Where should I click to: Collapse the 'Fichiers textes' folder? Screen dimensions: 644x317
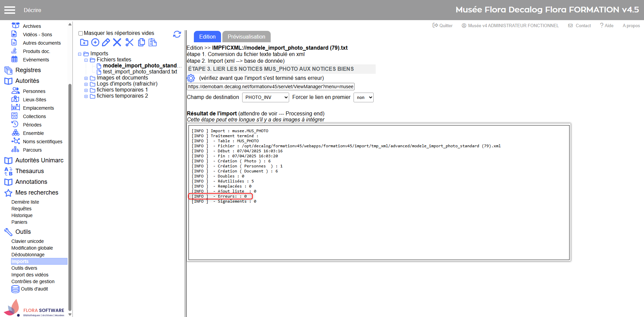click(86, 60)
